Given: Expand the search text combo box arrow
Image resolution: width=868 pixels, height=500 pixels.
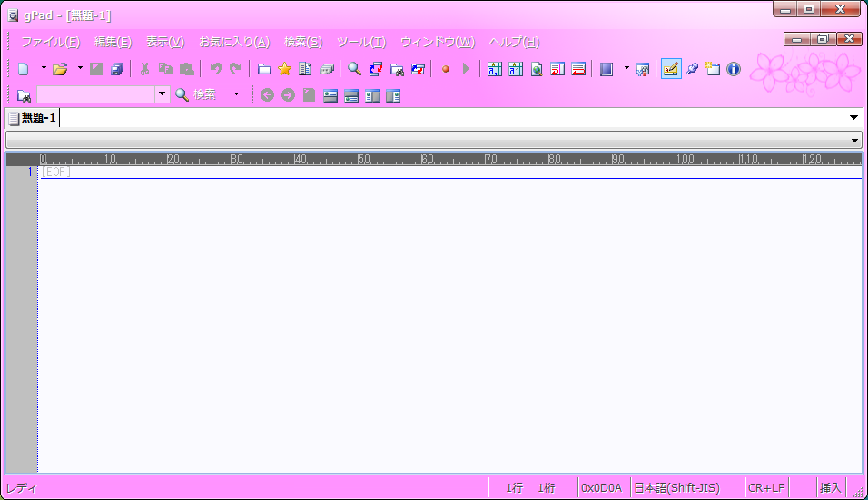Looking at the screenshot, I should (162, 94).
